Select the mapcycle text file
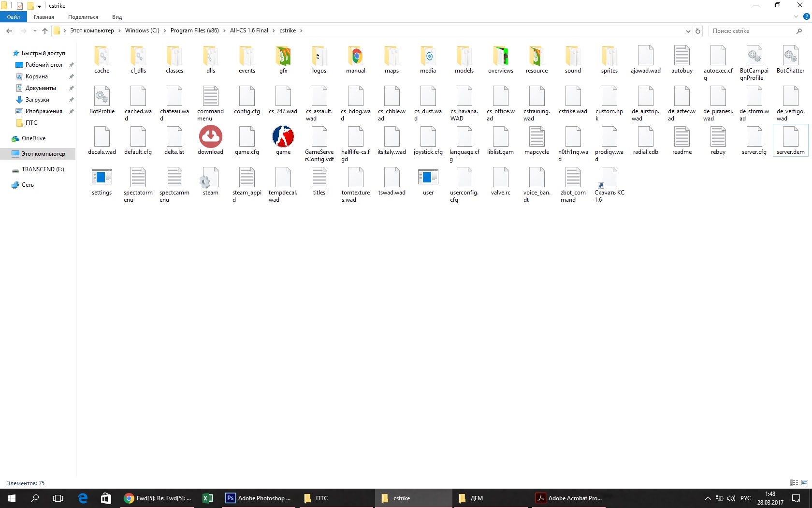This screenshot has width=812, height=508. click(x=536, y=141)
